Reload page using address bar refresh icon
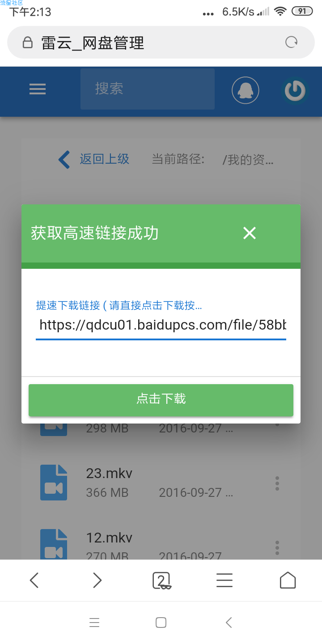This screenshot has width=322, height=644. [x=292, y=42]
